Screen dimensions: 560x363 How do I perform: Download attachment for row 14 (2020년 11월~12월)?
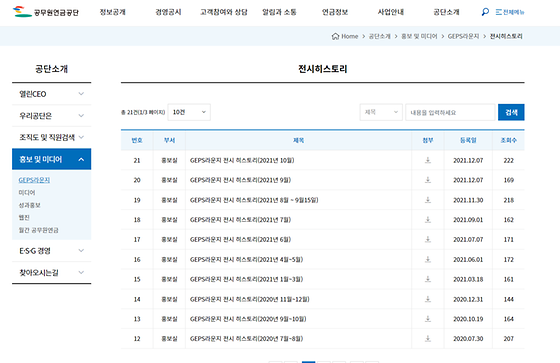[428, 299]
